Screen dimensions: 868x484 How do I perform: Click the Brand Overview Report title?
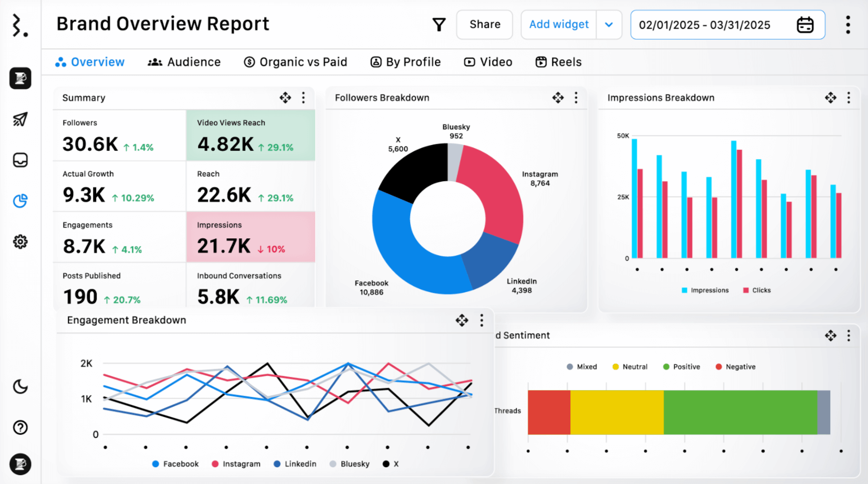click(163, 24)
